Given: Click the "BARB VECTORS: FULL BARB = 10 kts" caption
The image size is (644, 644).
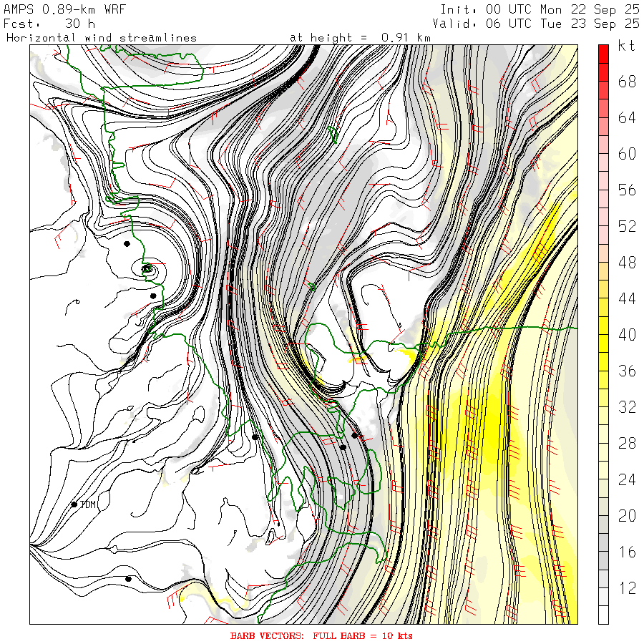Looking at the screenshot, I should click(x=321, y=636).
